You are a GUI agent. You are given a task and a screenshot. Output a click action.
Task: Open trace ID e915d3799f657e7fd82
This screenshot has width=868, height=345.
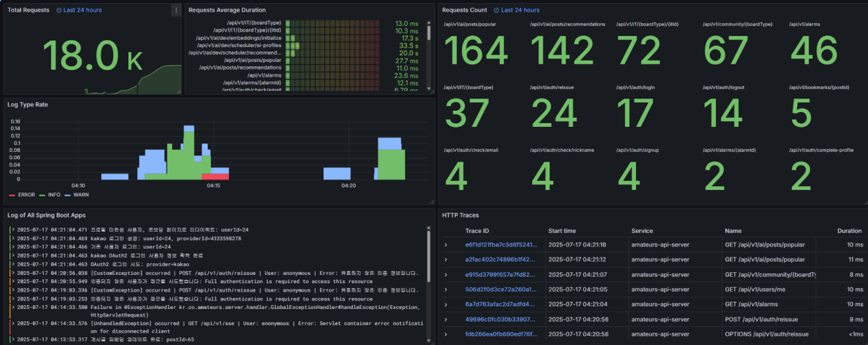501,275
